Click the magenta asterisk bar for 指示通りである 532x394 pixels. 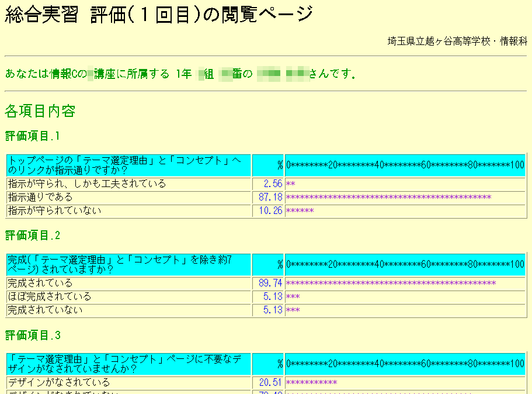388,198
